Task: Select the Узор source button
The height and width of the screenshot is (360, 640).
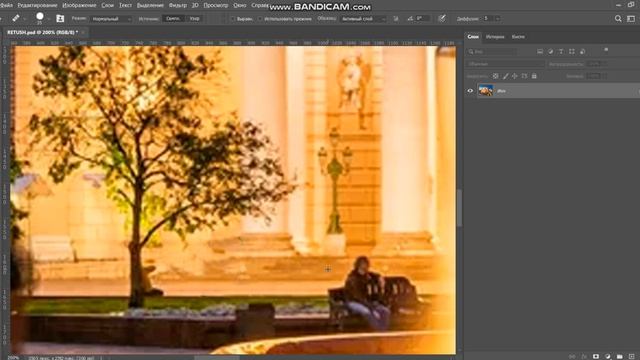Action: tap(195, 19)
